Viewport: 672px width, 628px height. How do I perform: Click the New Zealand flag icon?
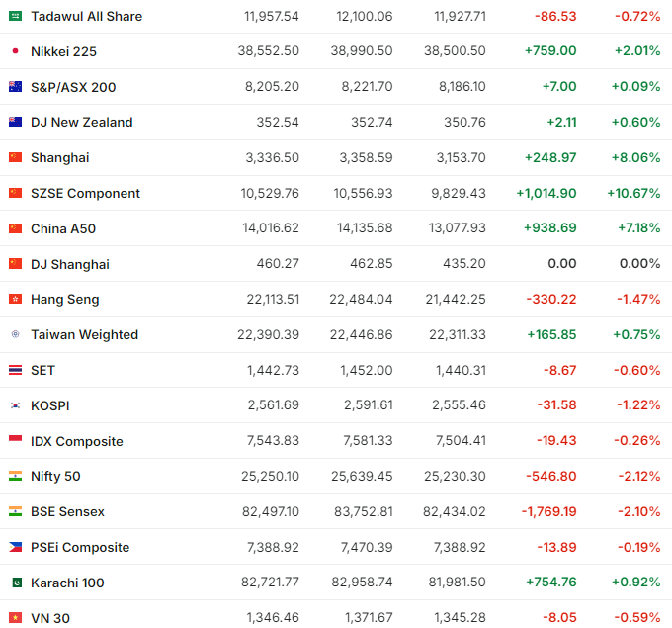(15, 123)
